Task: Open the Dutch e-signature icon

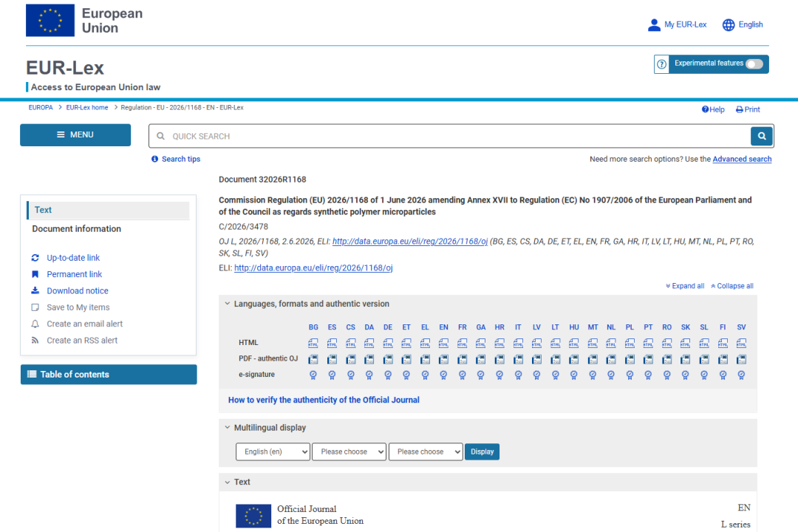Action: pos(611,375)
